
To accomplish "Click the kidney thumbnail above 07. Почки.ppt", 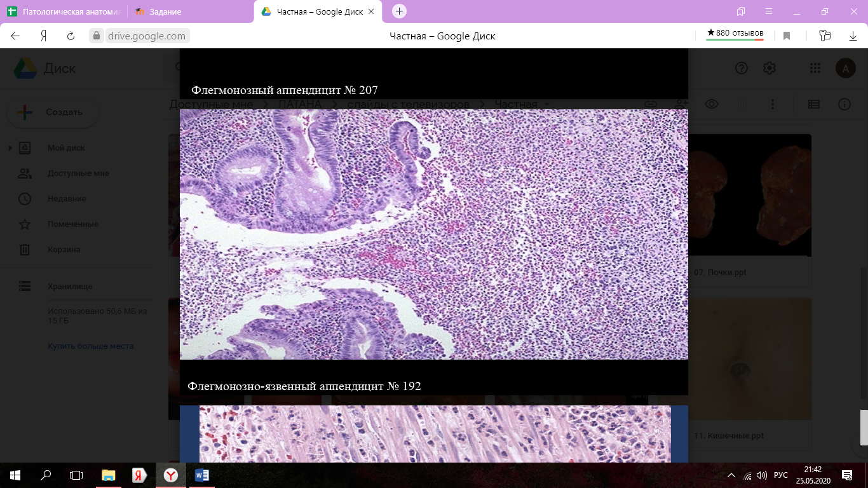I will point(750,195).
